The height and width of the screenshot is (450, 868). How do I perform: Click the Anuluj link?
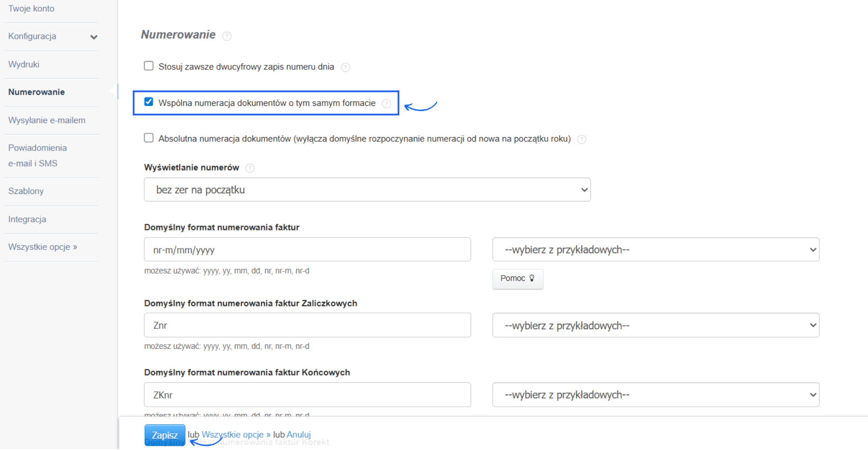click(299, 435)
